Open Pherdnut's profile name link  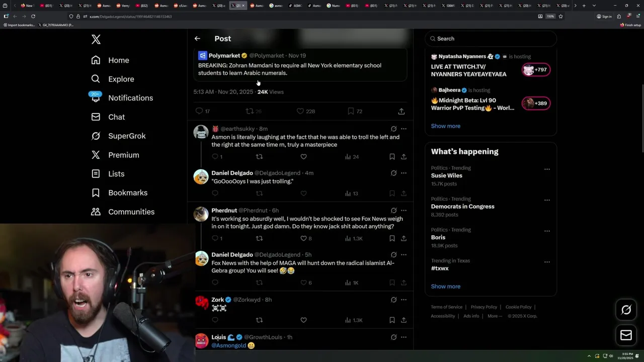pos(224,211)
